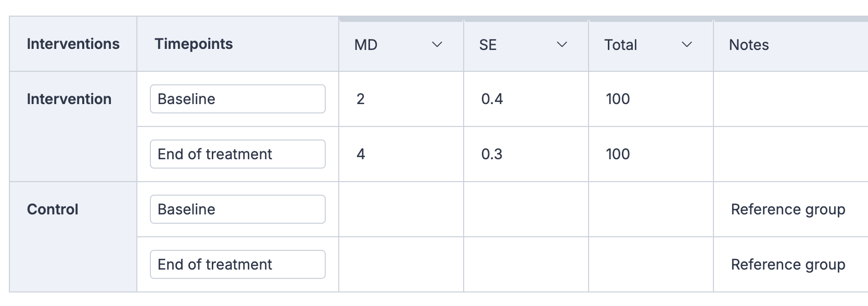The width and height of the screenshot is (868, 306).
Task: Edit Intervention End of treatment timepoint field
Action: 237,154
